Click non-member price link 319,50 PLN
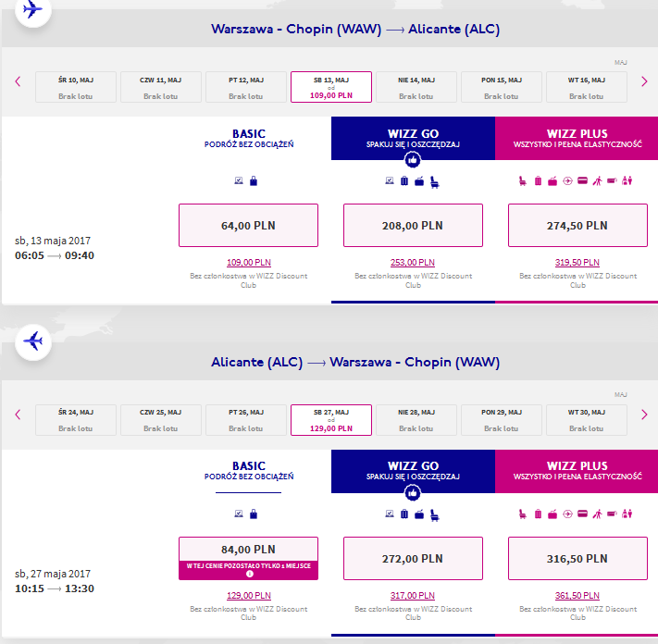Screen dimensions: 658x644 pos(577,263)
